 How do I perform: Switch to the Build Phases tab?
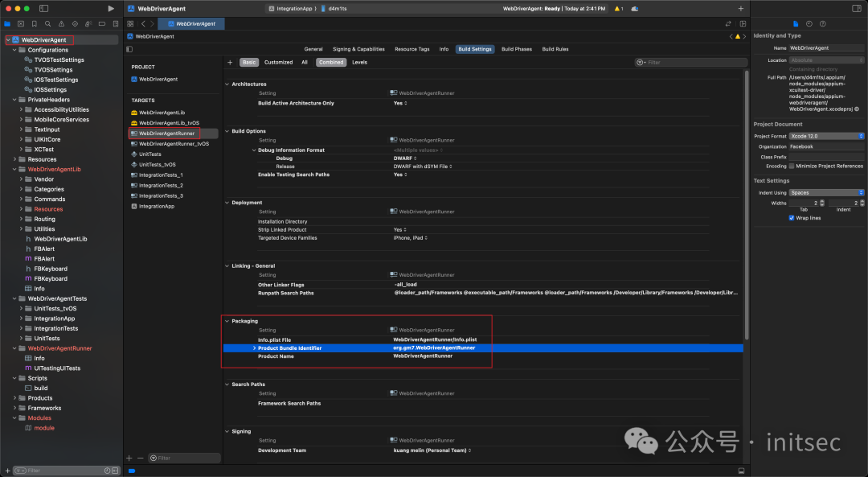(517, 49)
